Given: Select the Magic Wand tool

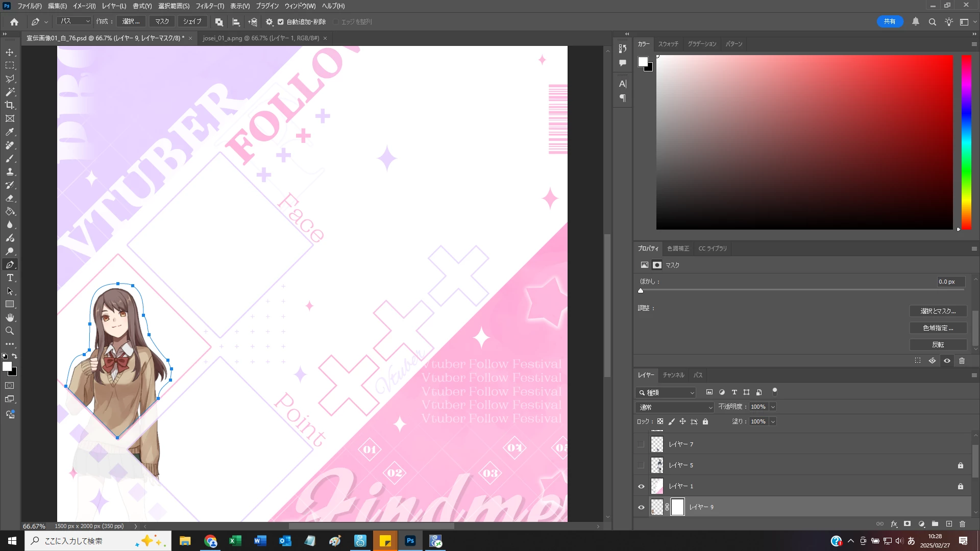Looking at the screenshot, I should [10, 92].
